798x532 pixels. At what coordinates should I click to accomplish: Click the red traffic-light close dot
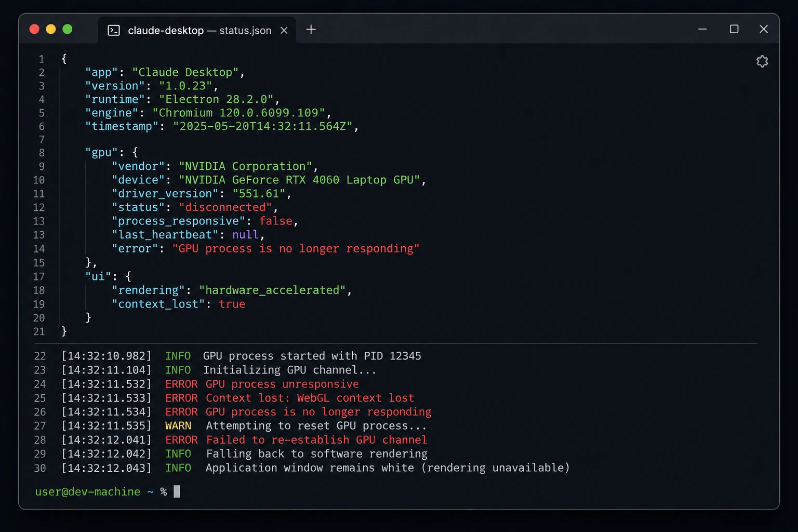[x=34, y=29]
